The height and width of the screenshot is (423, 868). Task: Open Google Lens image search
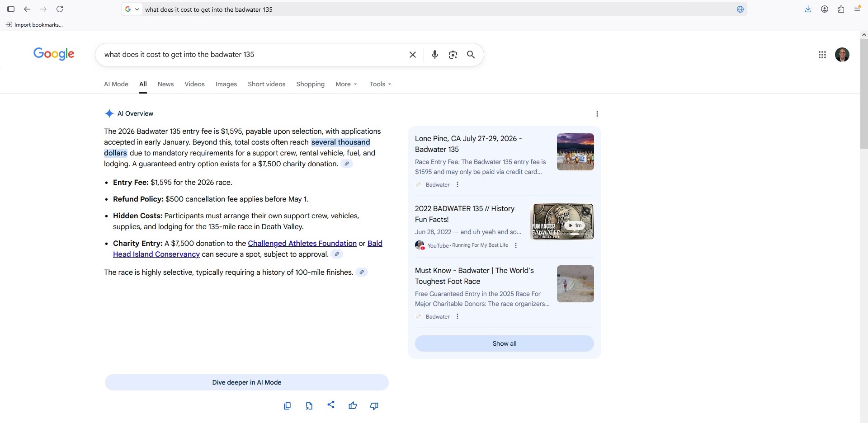[453, 55]
